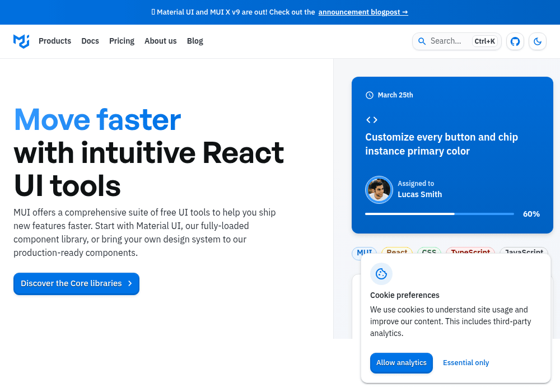
Task: Choose Essential only cookies
Action: click(466, 363)
